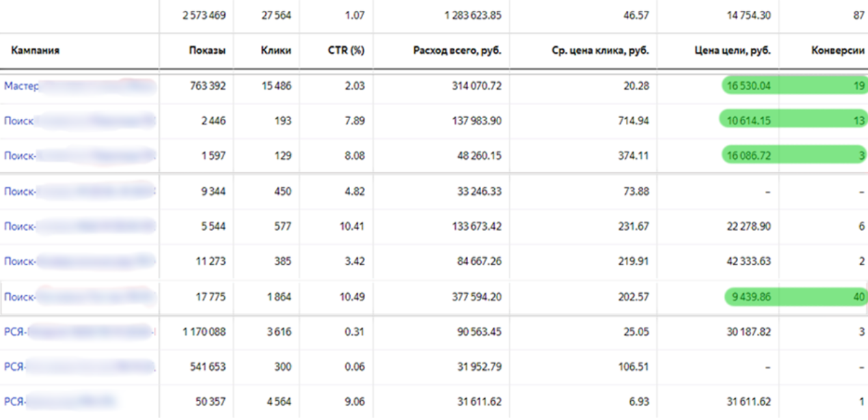The width and height of the screenshot is (868, 420).
Task: Open the Поиск campaign with 2 446 impressions
Action: tap(18, 121)
